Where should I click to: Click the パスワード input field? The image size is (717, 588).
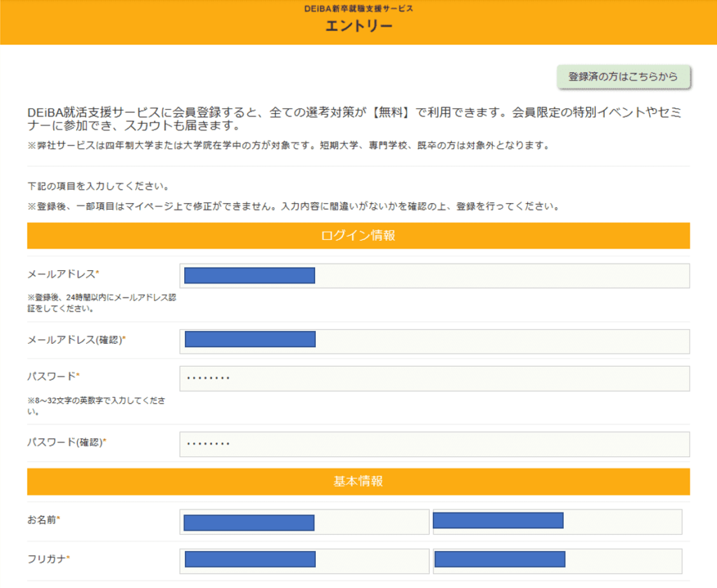pyautogui.click(x=434, y=377)
